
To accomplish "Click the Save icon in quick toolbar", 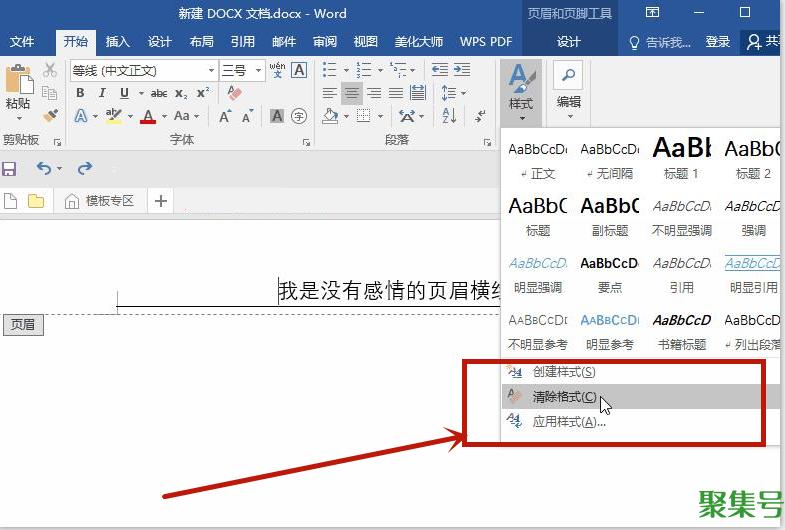I will tap(10, 168).
